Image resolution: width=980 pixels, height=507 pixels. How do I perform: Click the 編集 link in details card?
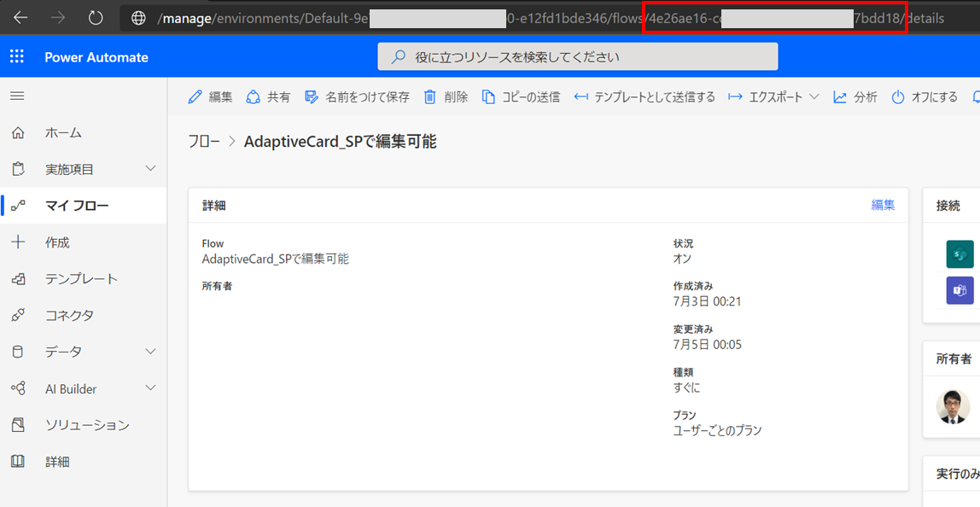tap(883, 205)
